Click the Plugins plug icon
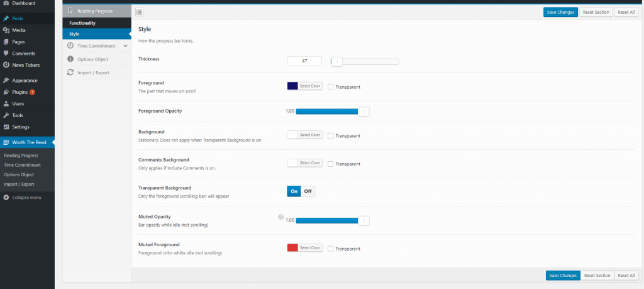The image size is (644, 289). 6,92
